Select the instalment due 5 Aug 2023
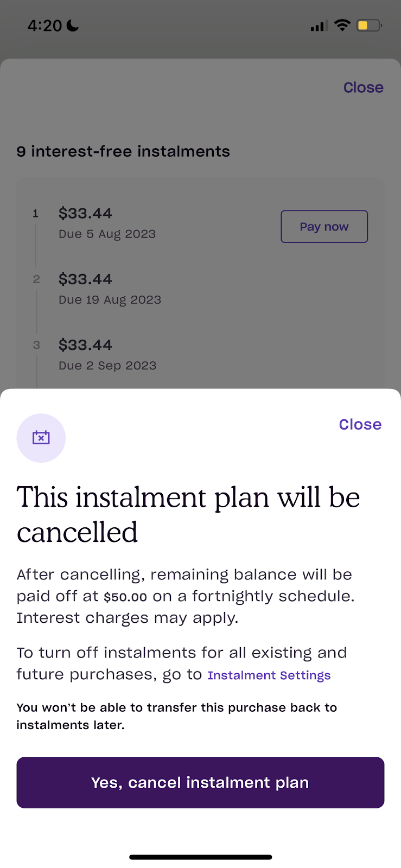The height and width of the screenshot is (868, 401). 107,223
